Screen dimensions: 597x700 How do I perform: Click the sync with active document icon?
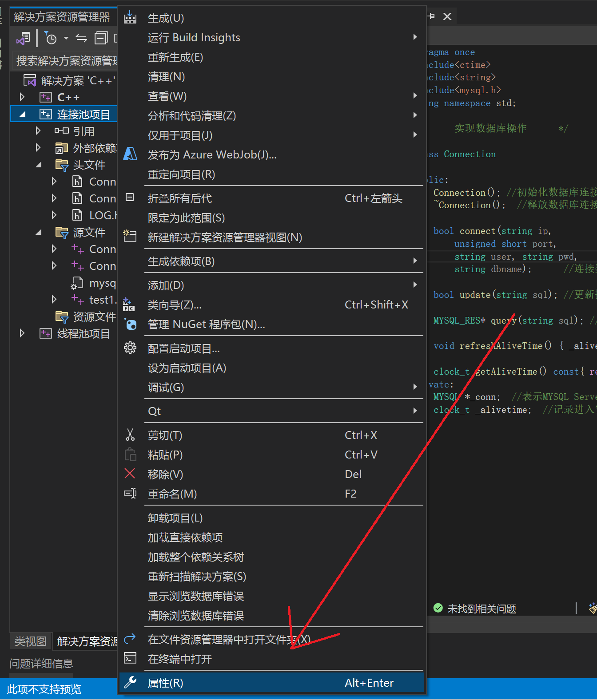pos(81,38)
